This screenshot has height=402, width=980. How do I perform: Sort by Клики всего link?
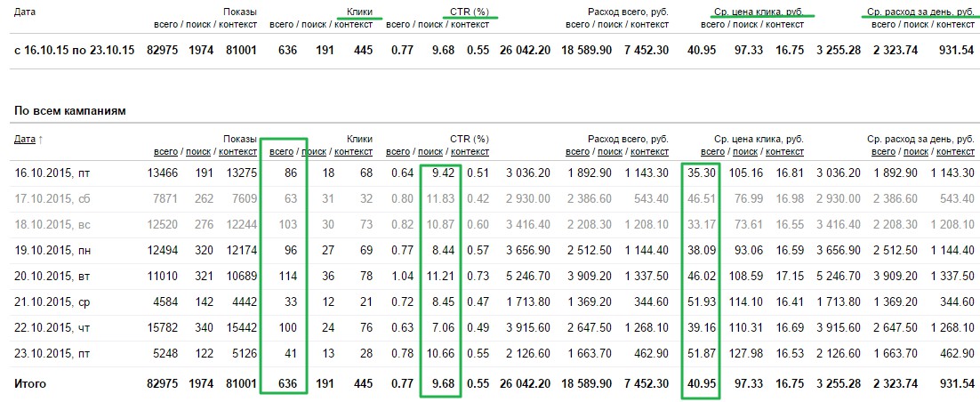(x=281, y=152)
